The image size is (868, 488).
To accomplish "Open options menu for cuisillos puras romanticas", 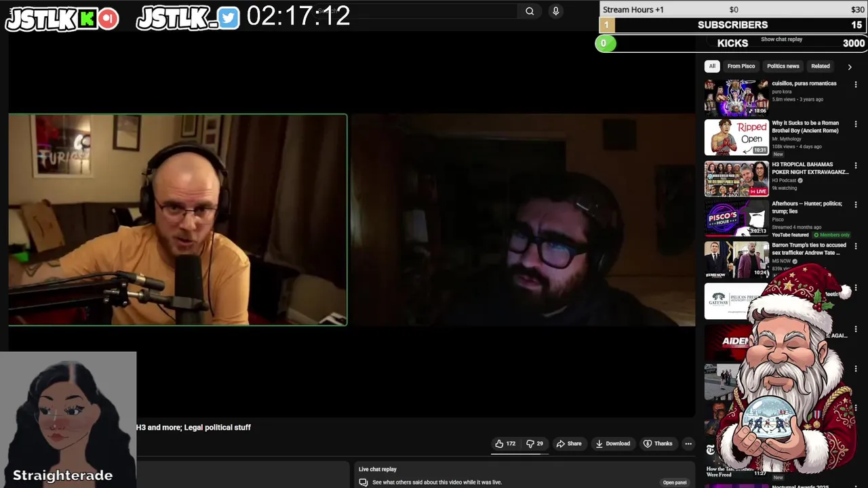I will [x=856, y=85].
